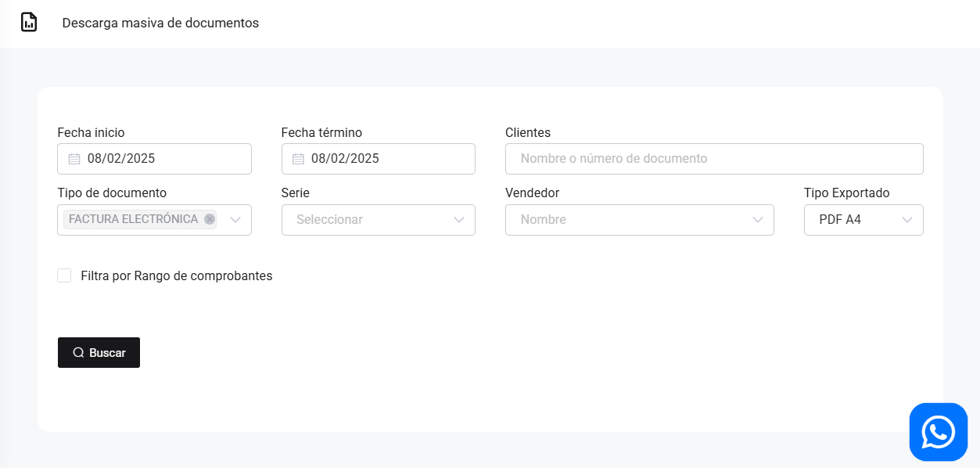Click calendar icon in Fecha término field

(x=298, y=159)
